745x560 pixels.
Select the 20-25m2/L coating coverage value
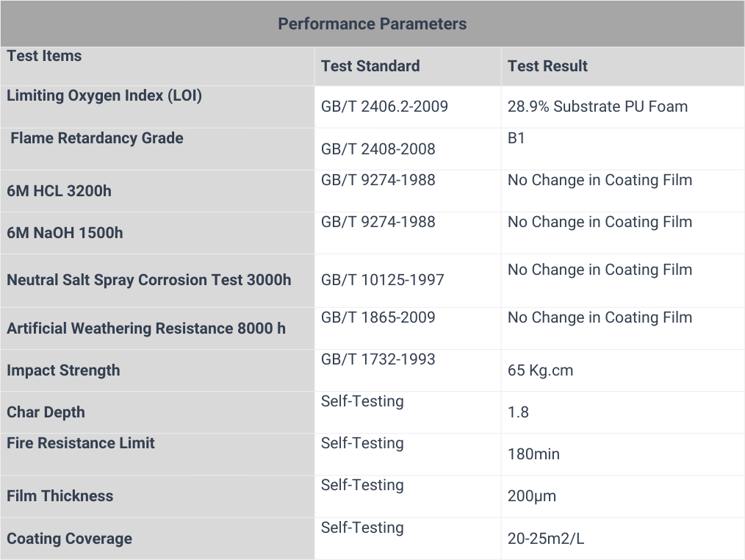click(x=546, y=539)
